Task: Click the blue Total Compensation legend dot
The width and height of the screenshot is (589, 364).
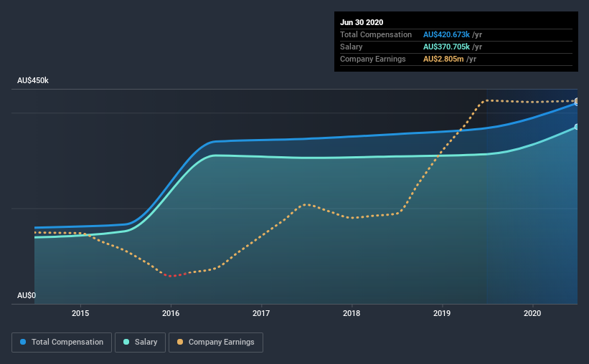Action: coord(23,342)
